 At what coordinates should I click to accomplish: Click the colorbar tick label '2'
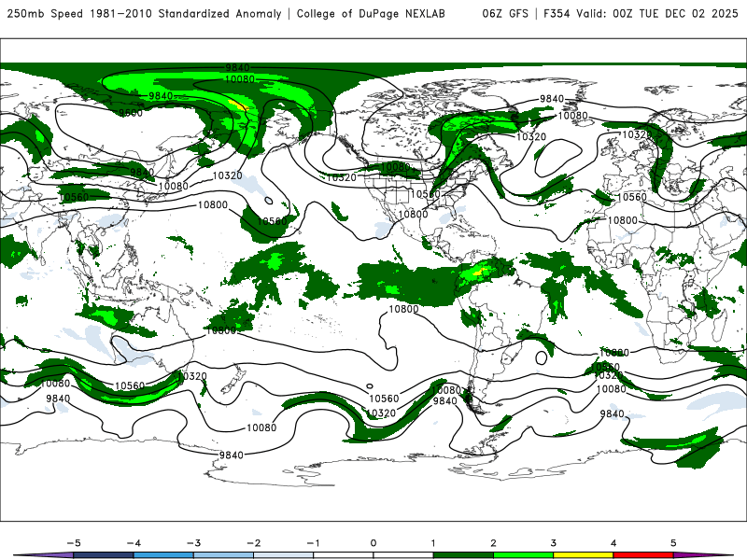(493, 543)
